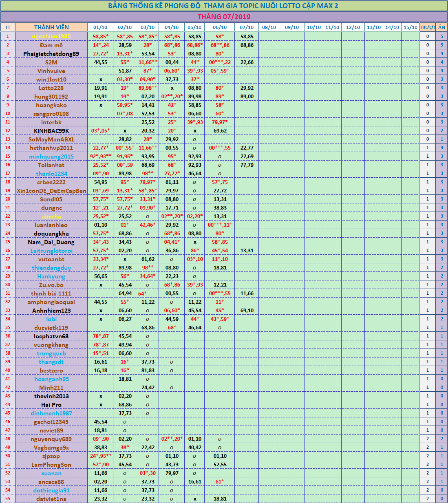Select member name minhquang2015
448x503 pixels.
[x=51, y=156]
